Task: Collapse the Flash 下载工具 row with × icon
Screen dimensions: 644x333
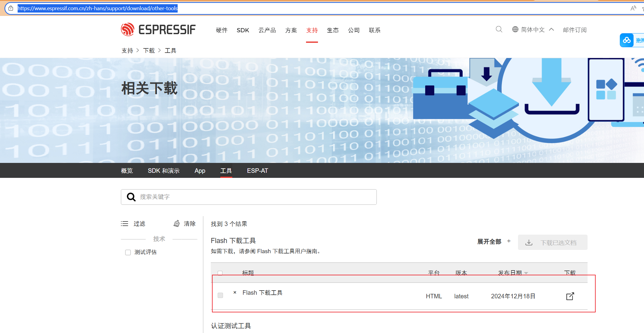Action: point(235,292)
